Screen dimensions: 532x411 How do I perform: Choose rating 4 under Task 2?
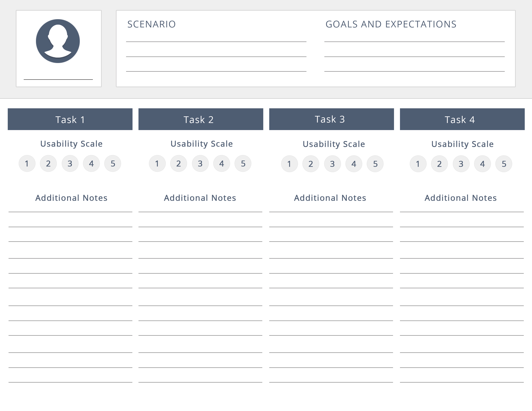coord(222,163)
